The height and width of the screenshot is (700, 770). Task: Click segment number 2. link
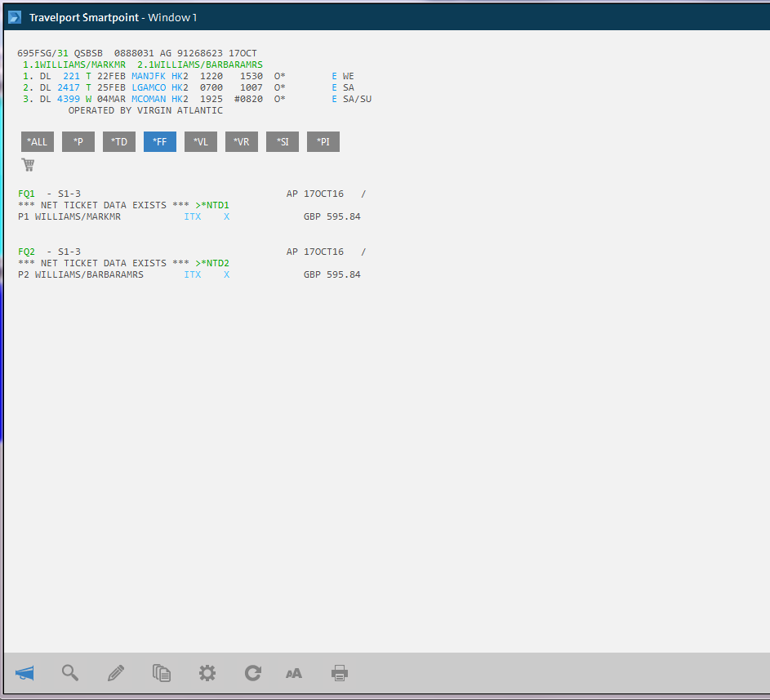point(28,87)
